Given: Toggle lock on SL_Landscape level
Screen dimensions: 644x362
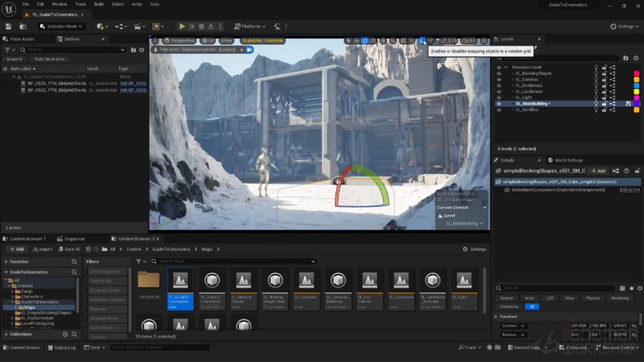Looking at the screenshot, I should 604,92.
